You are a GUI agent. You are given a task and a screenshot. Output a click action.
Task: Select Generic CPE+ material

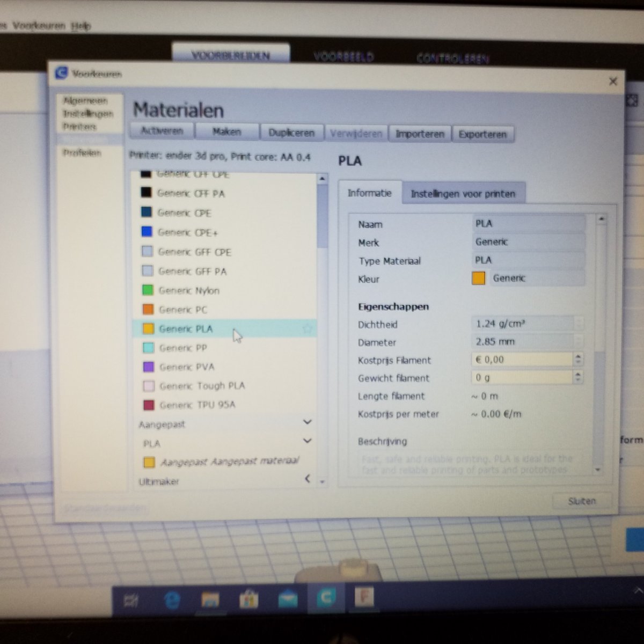[224, 232]
